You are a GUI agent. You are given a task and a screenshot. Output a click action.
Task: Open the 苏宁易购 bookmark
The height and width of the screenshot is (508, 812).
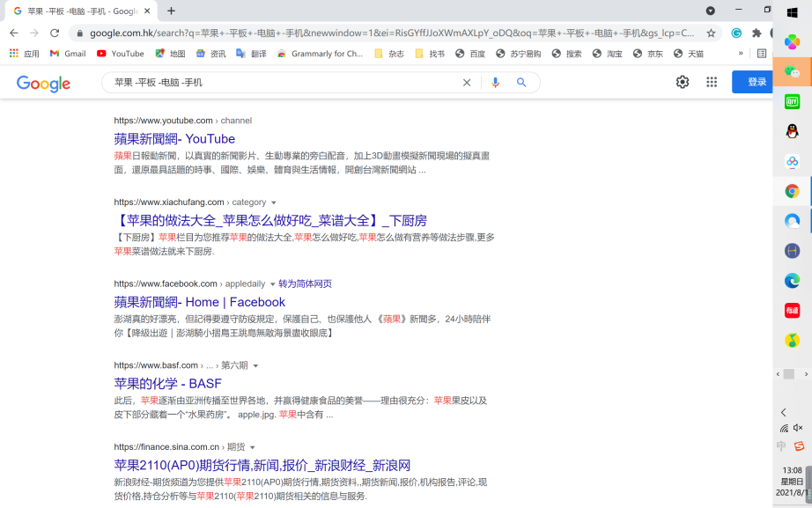519,54
